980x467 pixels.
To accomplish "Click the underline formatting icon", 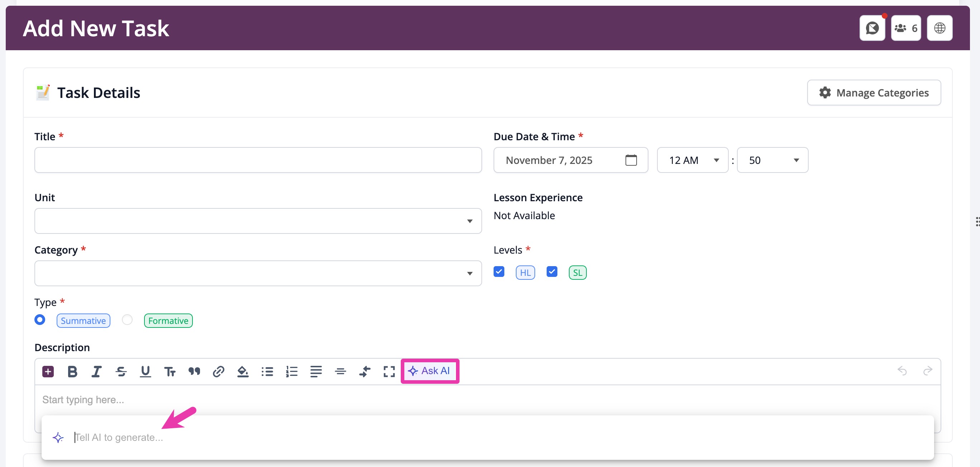I will 145,371.
